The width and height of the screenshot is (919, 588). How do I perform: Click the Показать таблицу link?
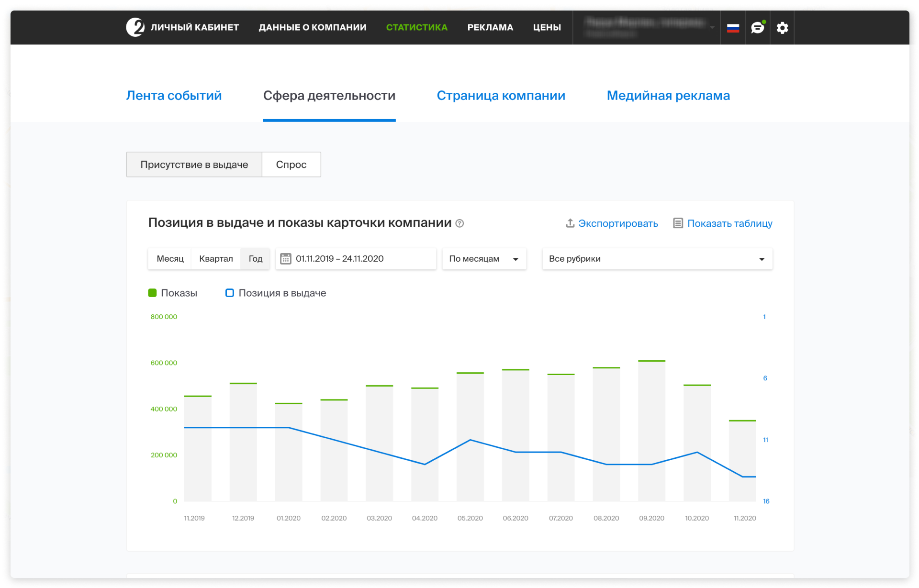pyautogui.click(x=729, y=223)
